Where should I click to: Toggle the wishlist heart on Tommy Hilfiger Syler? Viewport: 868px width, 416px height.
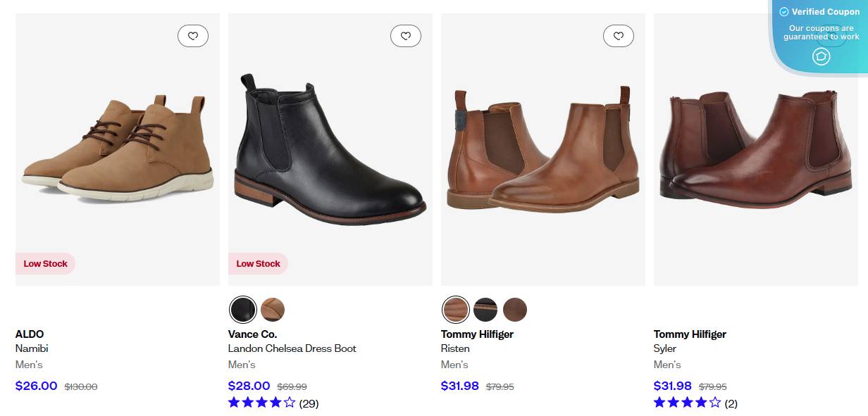click(x=831, y=36)
